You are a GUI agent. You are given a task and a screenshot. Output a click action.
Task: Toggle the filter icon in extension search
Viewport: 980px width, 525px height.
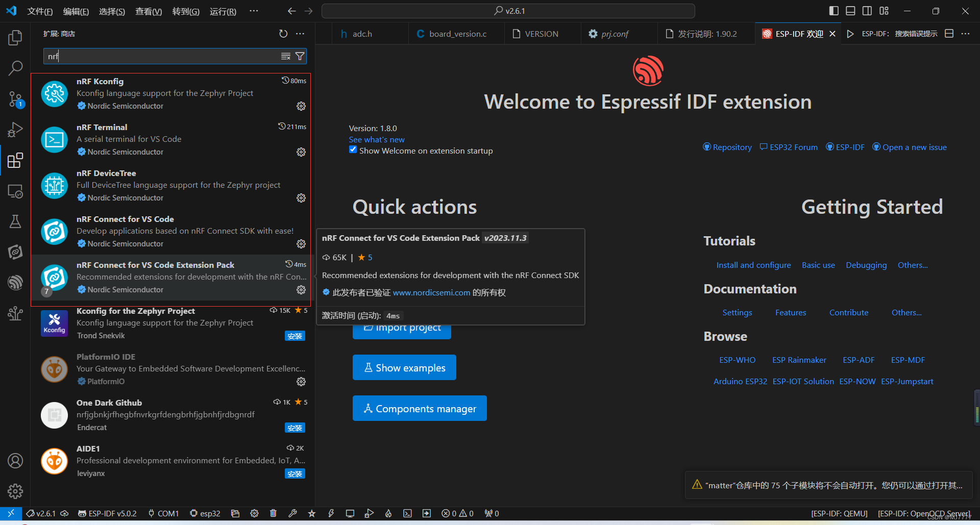[300, 56]
